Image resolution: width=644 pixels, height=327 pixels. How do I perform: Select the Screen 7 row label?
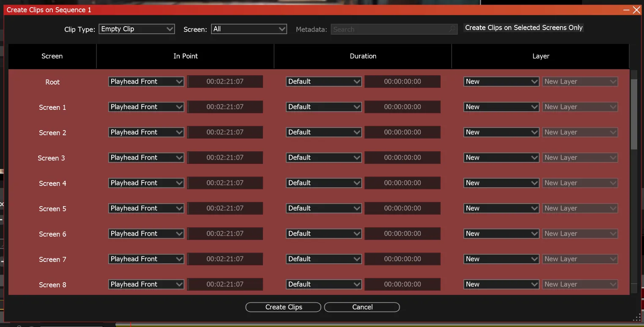pyautogui.click(x=52, y=259)
